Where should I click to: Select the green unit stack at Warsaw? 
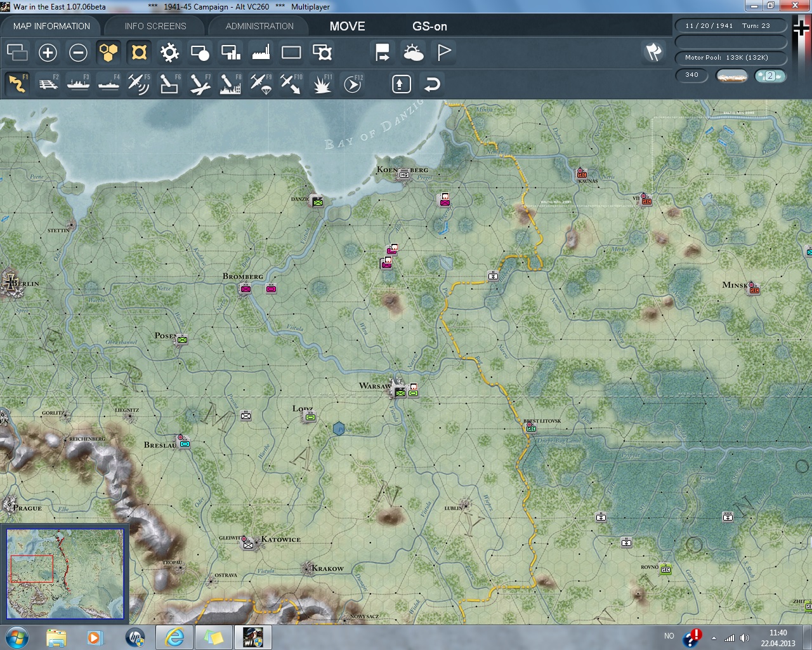[x=400, y=392]
